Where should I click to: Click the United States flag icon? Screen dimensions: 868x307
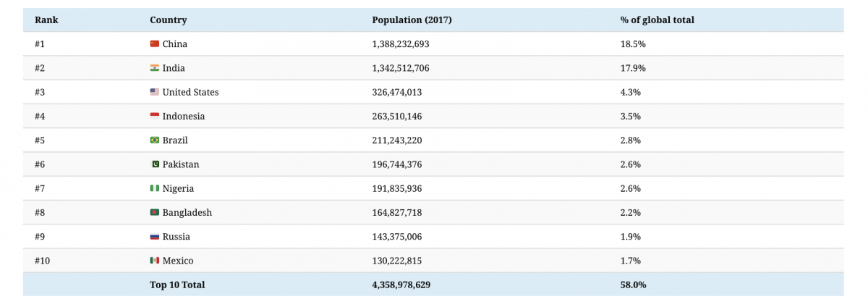[x=154, y=92]
